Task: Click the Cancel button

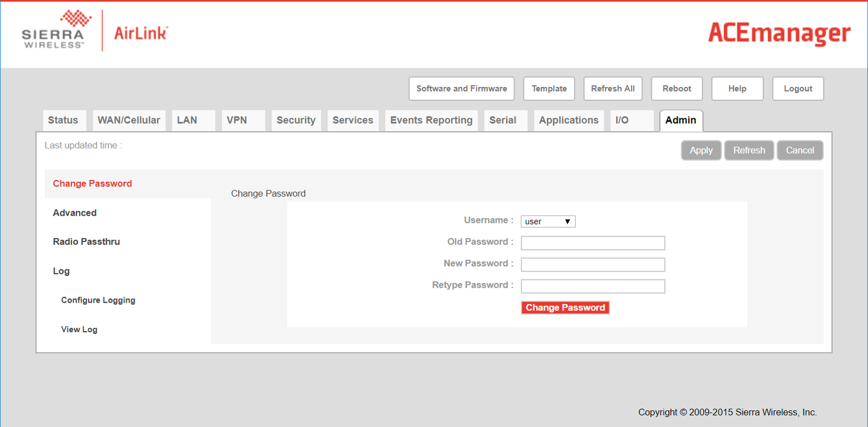Action: click(x=799, y=151)
